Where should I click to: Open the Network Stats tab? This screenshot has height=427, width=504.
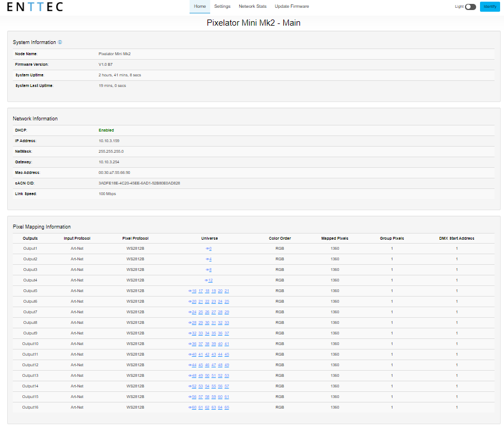pyautogui.click(x=253, y=7)
